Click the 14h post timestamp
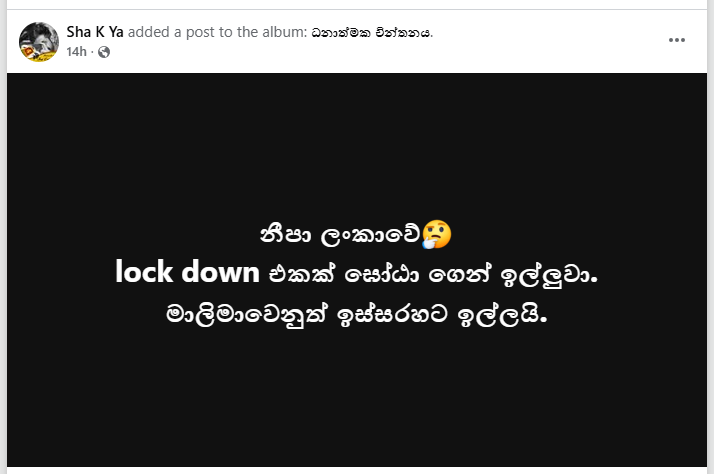The height and width of the screenshot is (474, 714). 76,52
